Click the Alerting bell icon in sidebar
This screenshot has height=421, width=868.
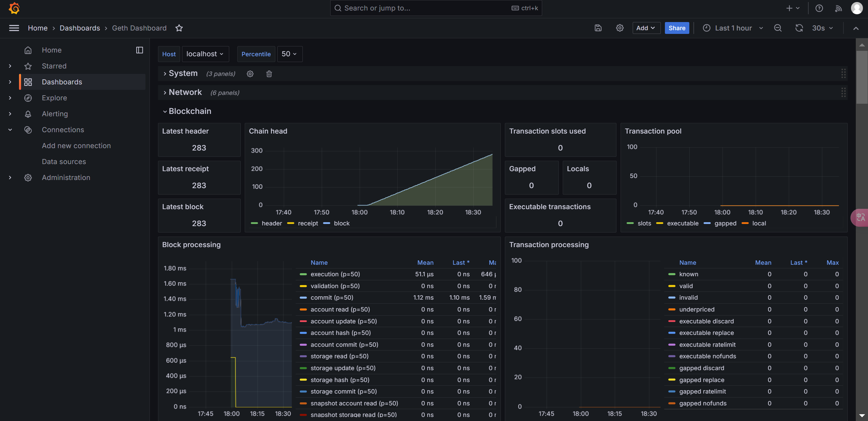click(x=28, y=114)
